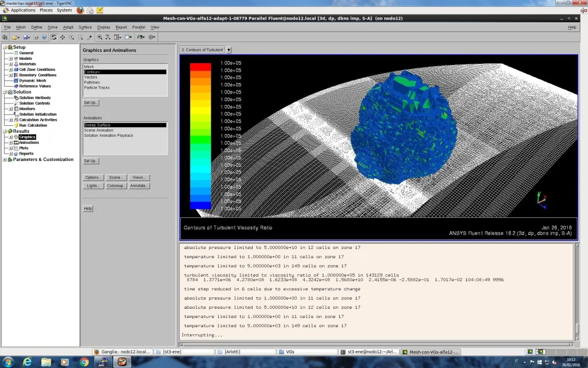Open the active graphics window selector dropdown
Viewport: 588px width, 368px height.
[x=229, y=49]
